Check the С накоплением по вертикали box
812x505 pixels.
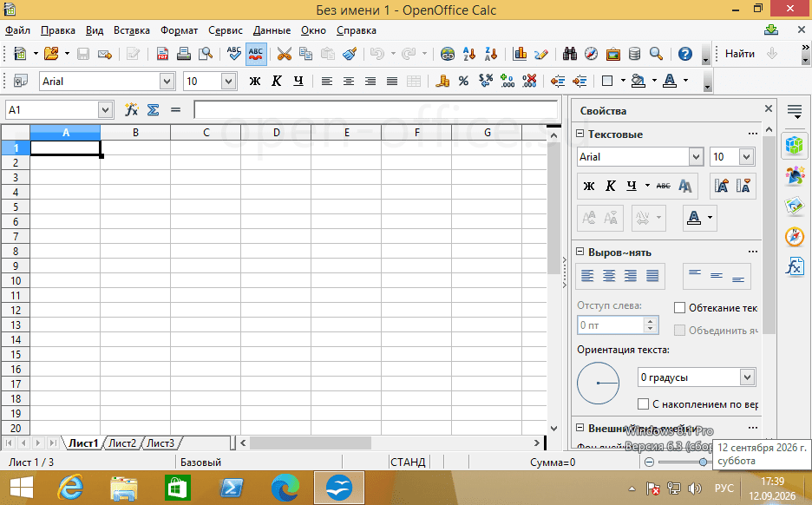pyautogui.click(x=643, y=404)
